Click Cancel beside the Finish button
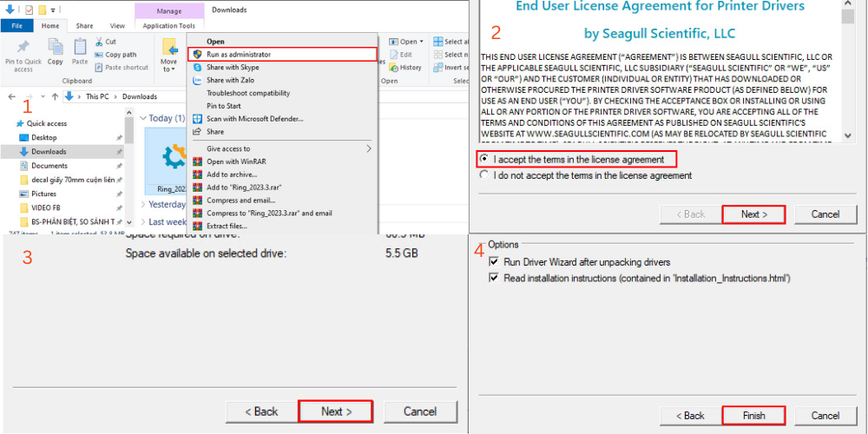 825,415
